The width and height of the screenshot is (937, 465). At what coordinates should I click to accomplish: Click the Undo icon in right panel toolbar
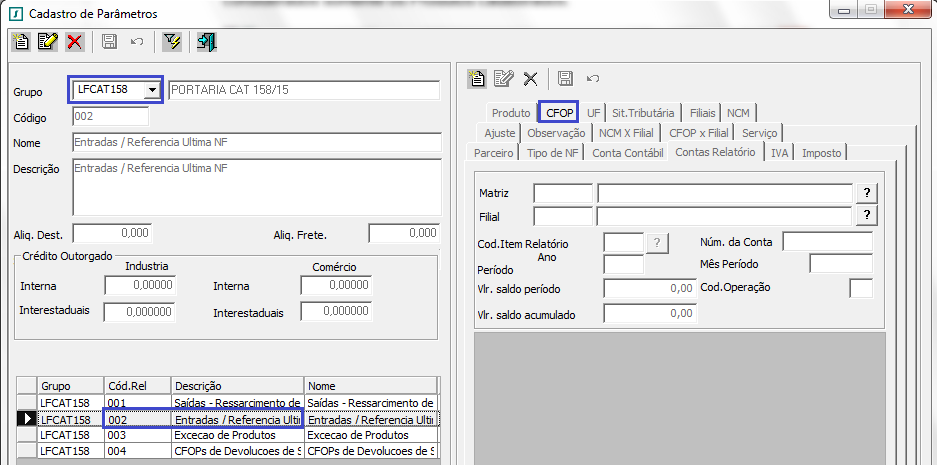593,78
